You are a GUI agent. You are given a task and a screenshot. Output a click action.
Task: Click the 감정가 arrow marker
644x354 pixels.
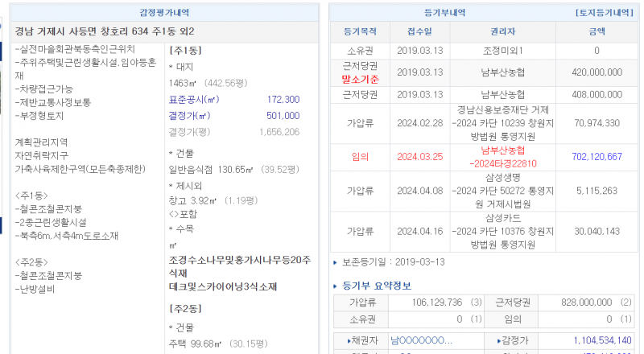(496, 340)
